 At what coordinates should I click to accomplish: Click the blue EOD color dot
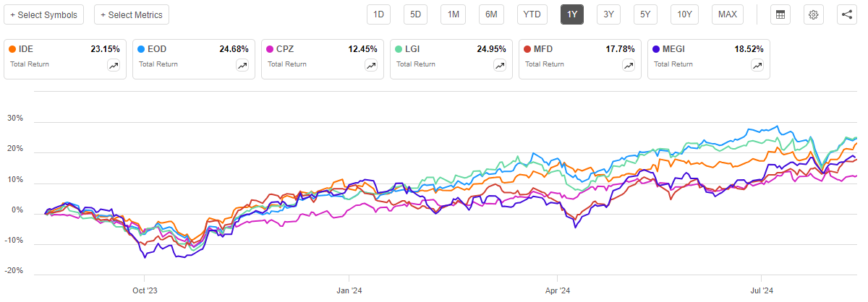click(x=142, y=49)
